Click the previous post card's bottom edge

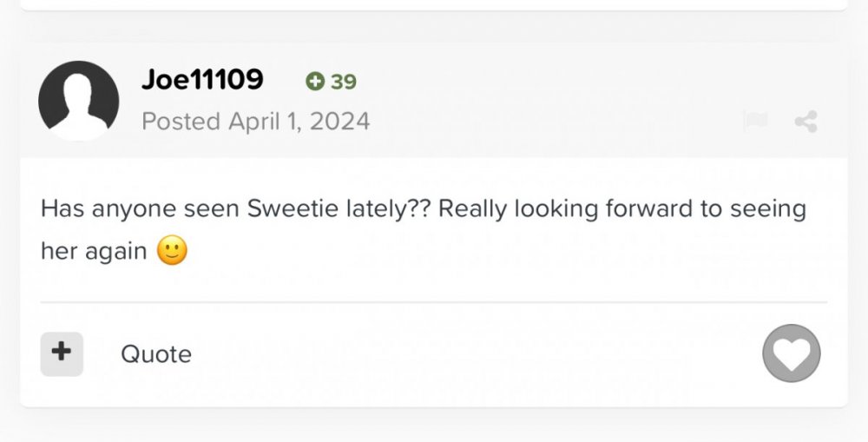pyautogui.click(x=433, y=5)
